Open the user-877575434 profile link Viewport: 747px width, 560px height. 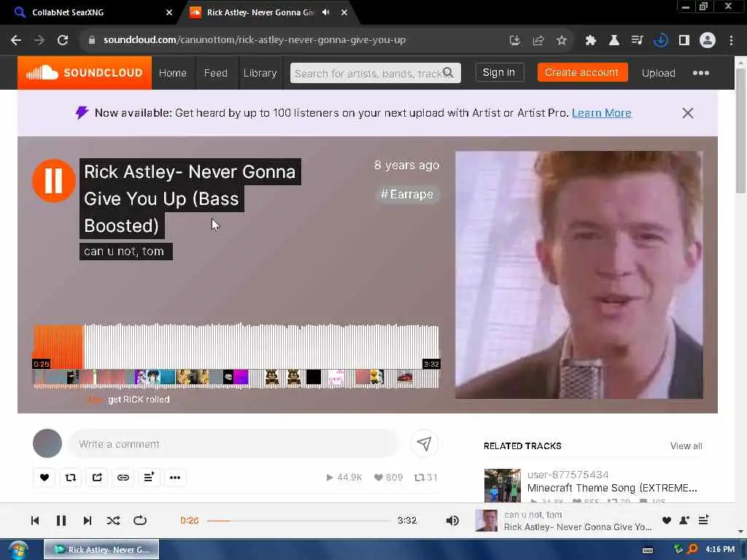click(x=568, y=475)
